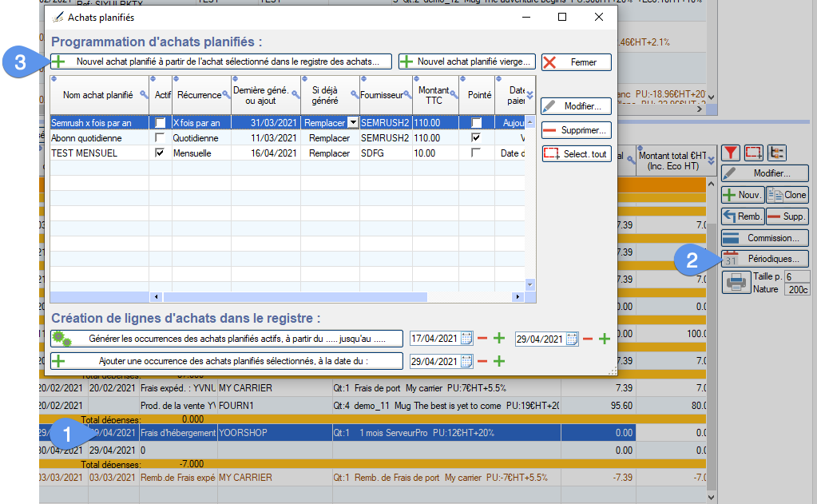Uncheck Pointé checkbox for Abonn quotidienne
The width and height of the screenshot is (817, 504).
point(476,137)
